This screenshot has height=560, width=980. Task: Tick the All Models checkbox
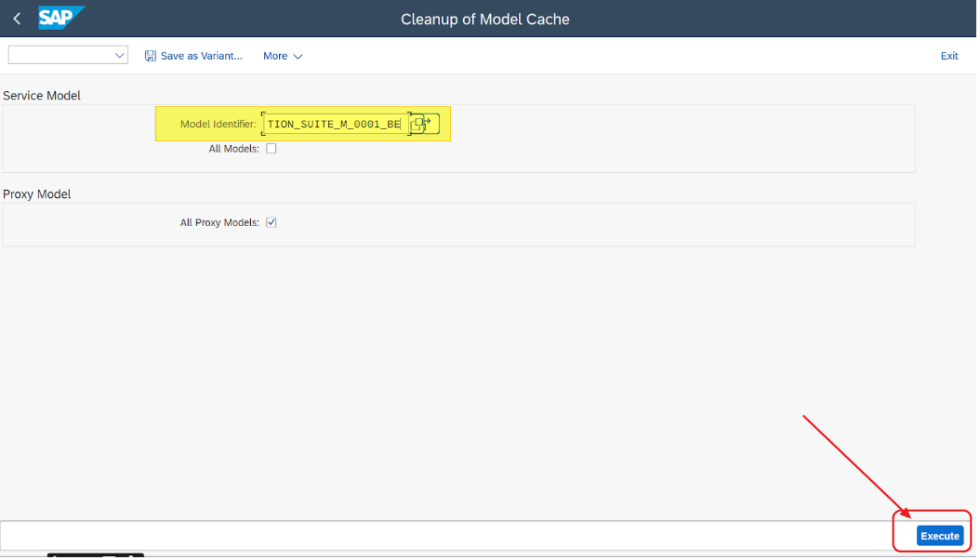[x=271, y=148]
